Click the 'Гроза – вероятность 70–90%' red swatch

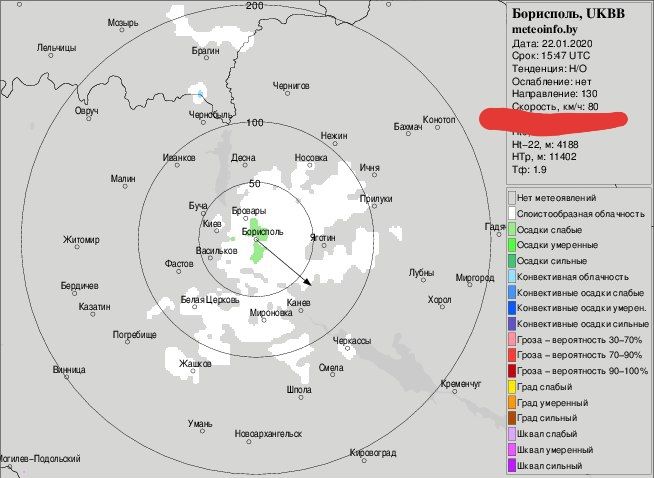click(x=512, y=355)
